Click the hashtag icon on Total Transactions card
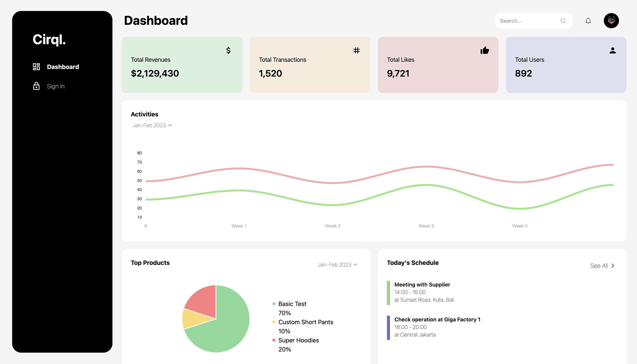Viewport: 637px width, 364px height. [356, 50]
